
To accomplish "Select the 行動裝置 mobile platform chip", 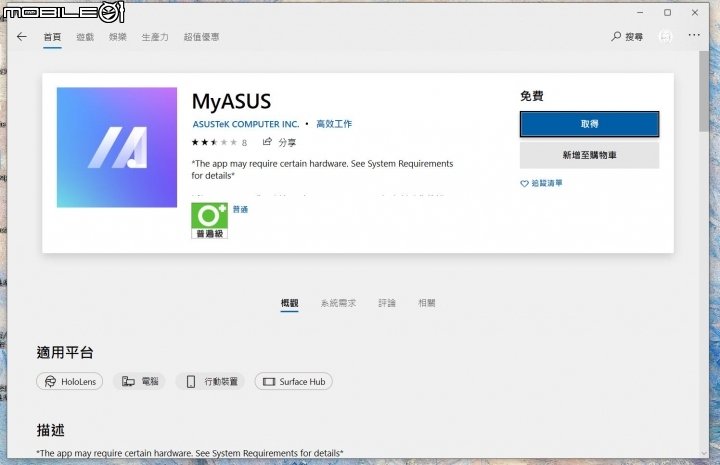I will [210, 381].
